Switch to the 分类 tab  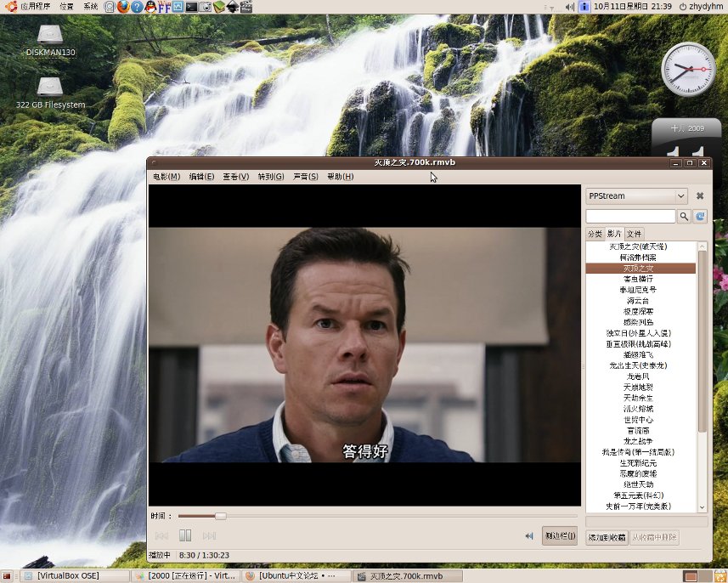tap(595, 234)
